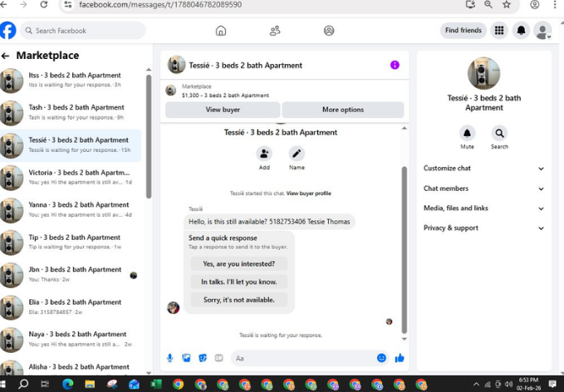564x392 pixels.
Task: Pick a GIF from the GIF icon
Action: [219, 358]
